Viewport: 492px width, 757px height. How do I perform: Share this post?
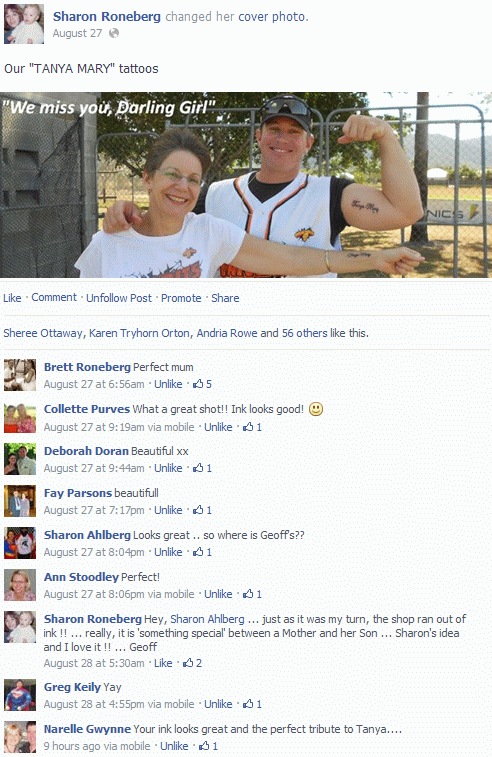(225, 298)
